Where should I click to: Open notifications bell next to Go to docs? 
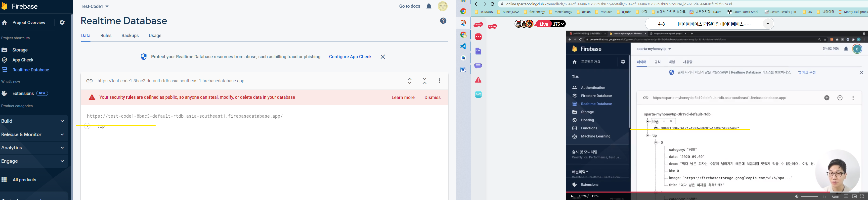coord(429,6)
